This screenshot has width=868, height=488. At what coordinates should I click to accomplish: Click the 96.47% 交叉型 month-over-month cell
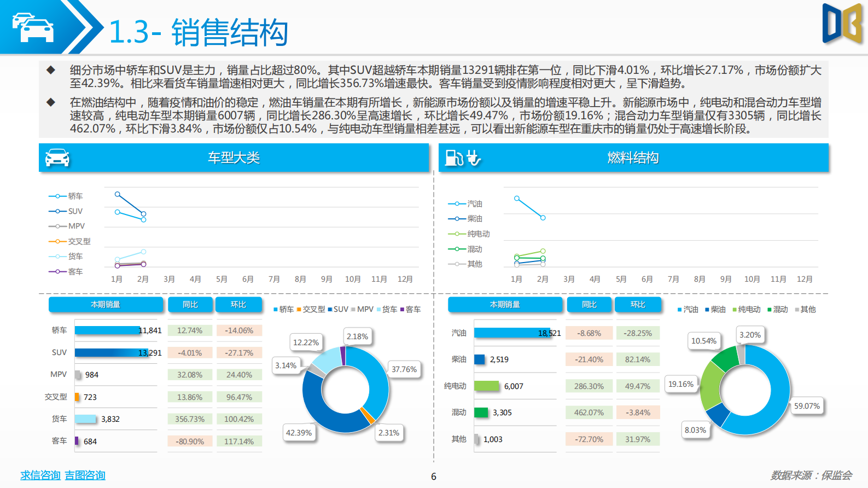click(239, 397)
